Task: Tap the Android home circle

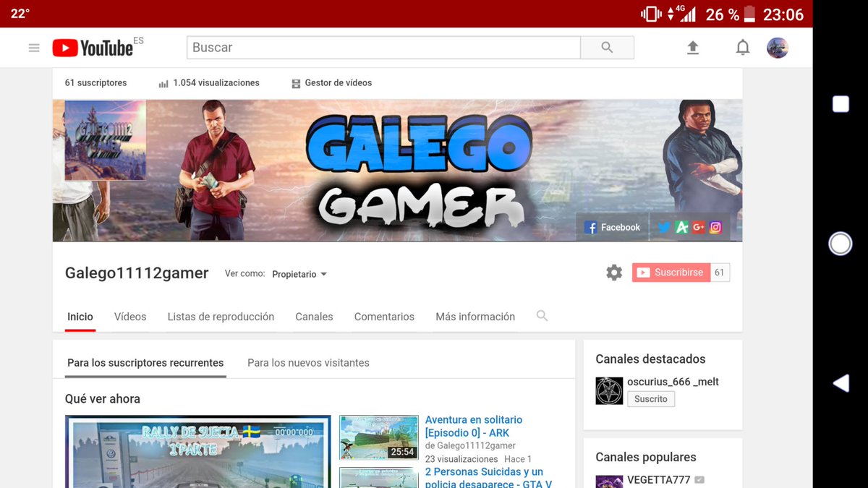Action: click(x=841, y=244)
